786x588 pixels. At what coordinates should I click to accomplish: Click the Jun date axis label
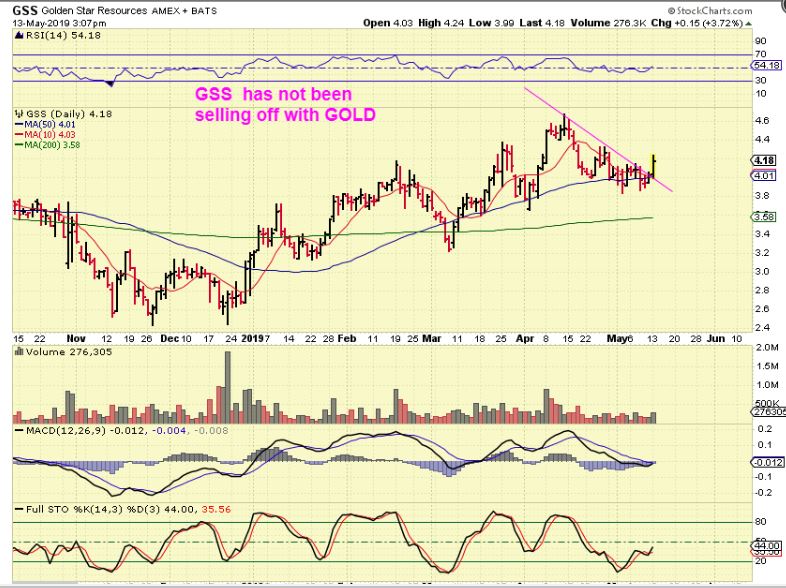pyautogui.click(x=716, y=338)
